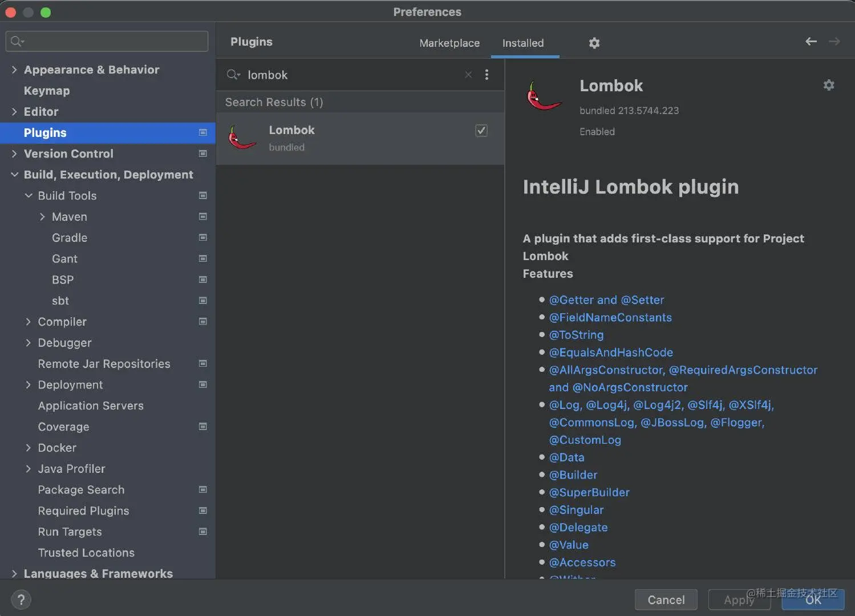The image size is (855, 616).
Task: Go forward with the right arrow
Action: pyautogui.click(x=834, y=41)
